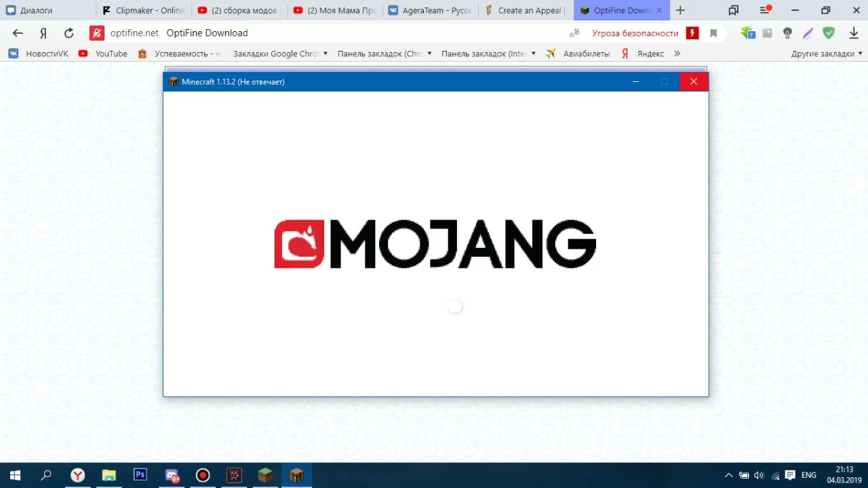Switch to the Create an Appeal tab
Viewport: 868px width, 488px height.
pos(526,10)
